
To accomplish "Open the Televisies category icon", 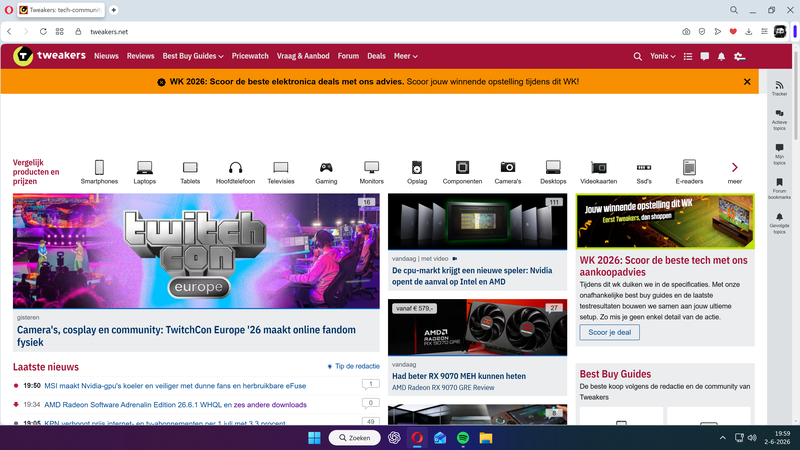I will coord(281,167).
